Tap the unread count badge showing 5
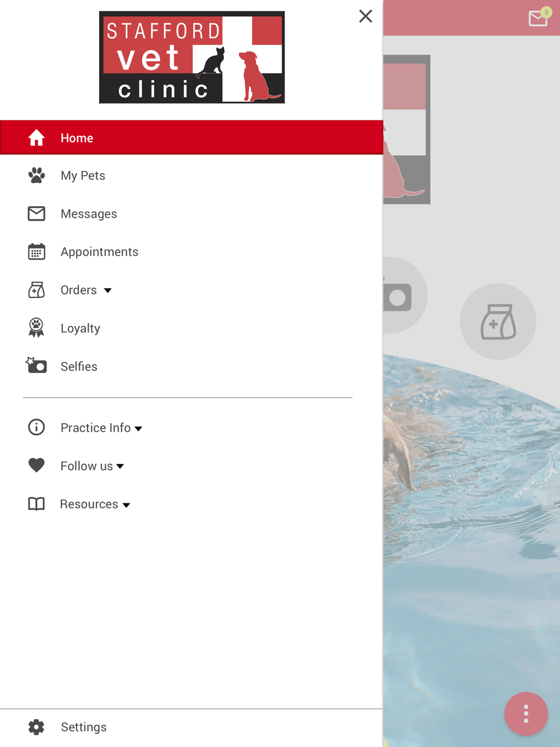This screenshot has width=560, height=747. coord(547,12)
